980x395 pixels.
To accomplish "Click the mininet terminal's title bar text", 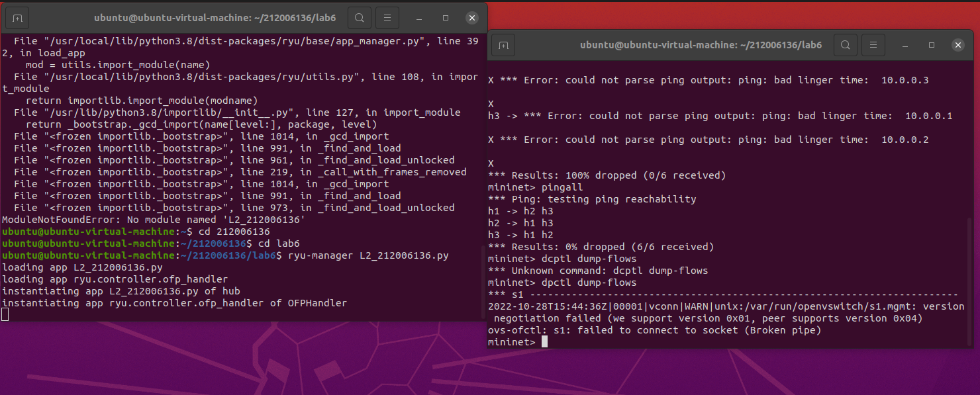I will point(701,45).
